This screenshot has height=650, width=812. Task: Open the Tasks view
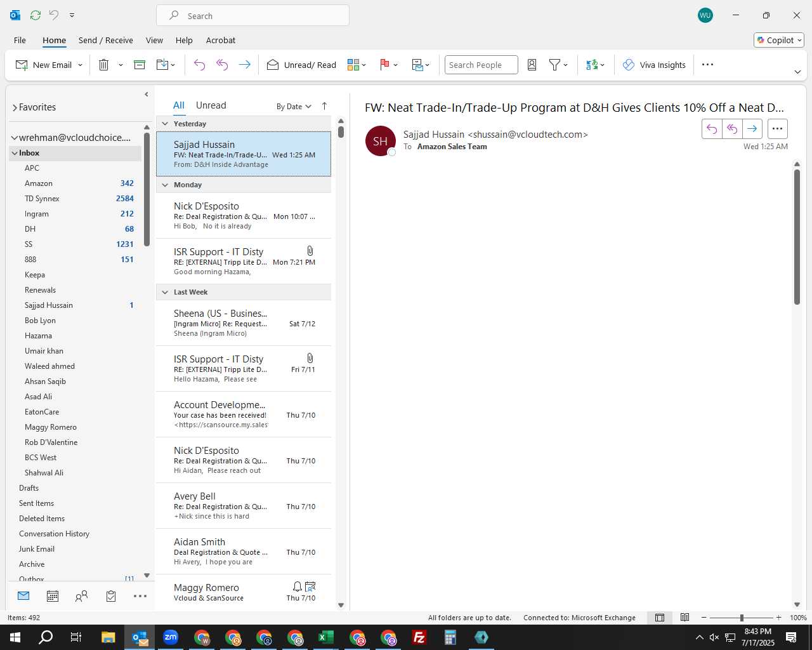tap(111, 596)
